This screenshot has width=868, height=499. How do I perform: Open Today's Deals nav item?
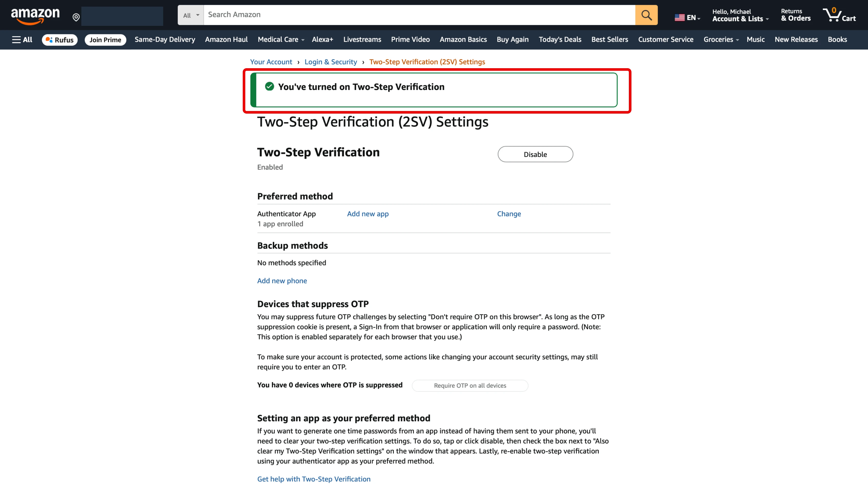click(560, 40)
